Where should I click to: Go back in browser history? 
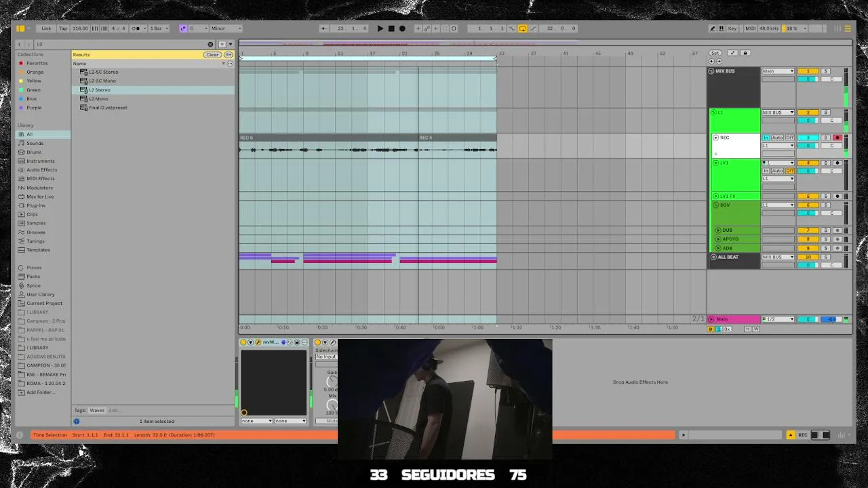[20, 44]
